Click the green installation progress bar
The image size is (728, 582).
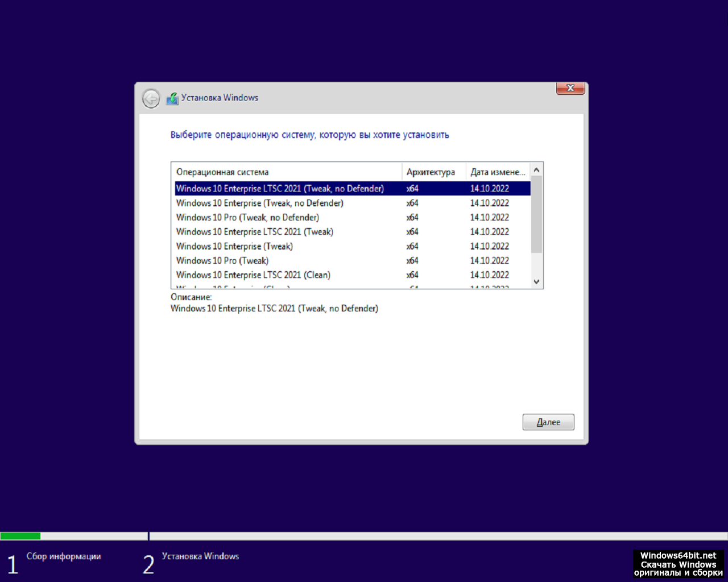(20, 536)
